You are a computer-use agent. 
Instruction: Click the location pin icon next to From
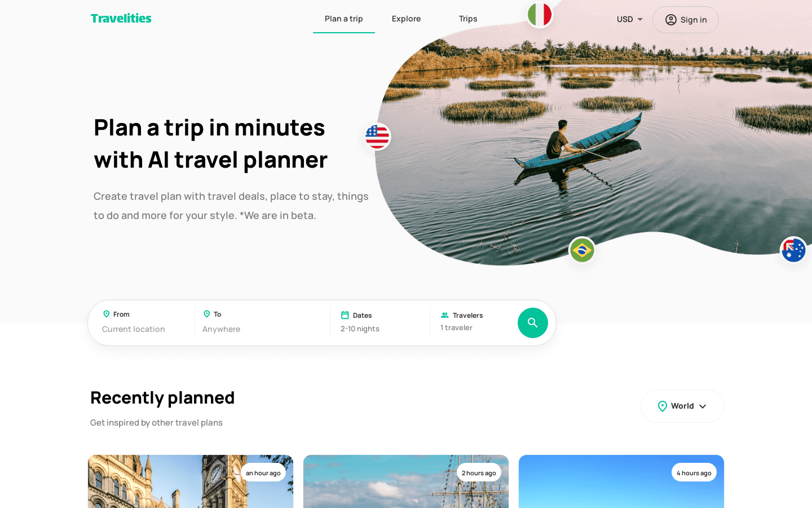point(106,314)
